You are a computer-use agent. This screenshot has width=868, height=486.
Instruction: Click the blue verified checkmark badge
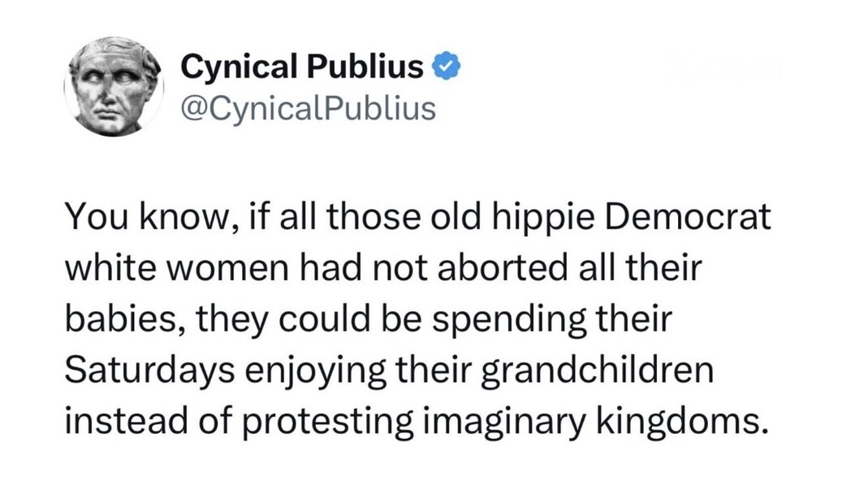(x=447, y=67)
